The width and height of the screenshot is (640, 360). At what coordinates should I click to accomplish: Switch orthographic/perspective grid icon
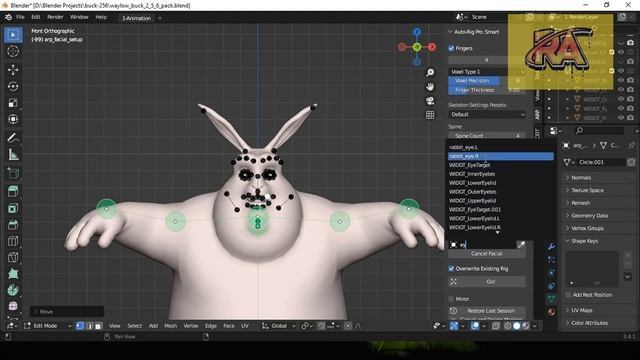click(x=430, y=115)
